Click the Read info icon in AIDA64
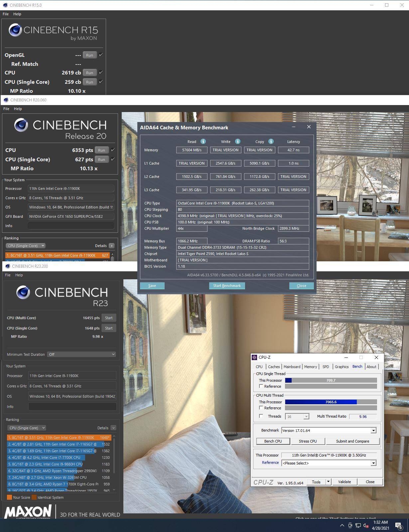Screen dimensions: 409x532 point(203,141)
